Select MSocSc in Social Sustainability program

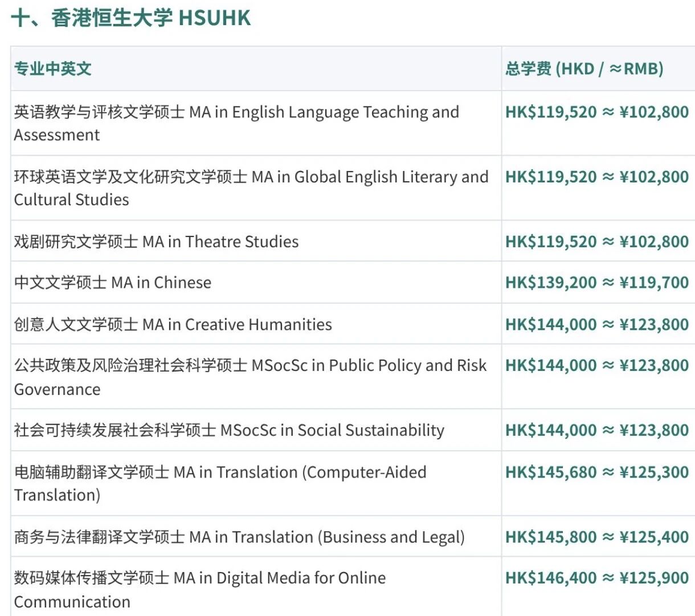point(229,430)
